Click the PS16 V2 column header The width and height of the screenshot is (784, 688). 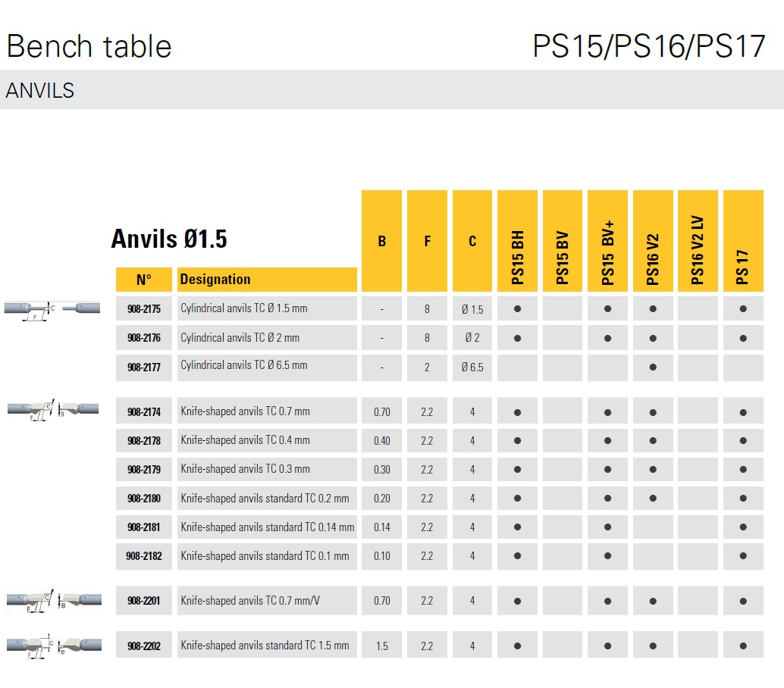(x=653, y=241)
